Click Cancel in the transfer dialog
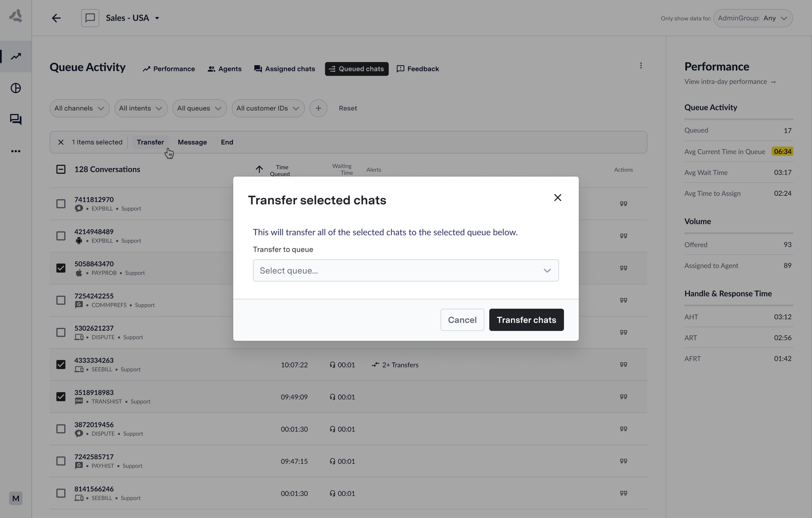 (462, 320)
